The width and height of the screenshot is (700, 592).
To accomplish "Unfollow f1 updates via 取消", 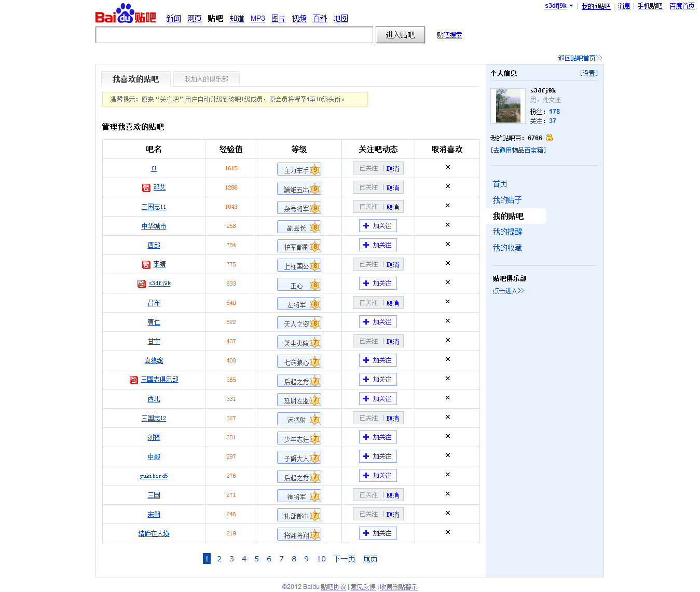I will pos(393,169).
